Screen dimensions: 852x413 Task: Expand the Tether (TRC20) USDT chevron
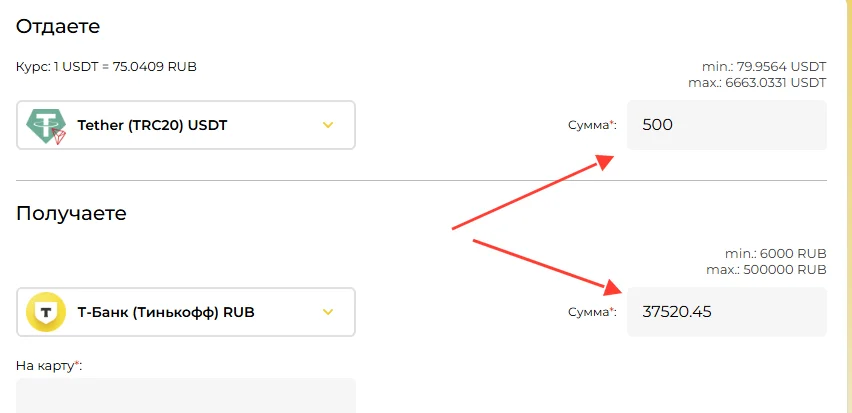tap(328, 126)
